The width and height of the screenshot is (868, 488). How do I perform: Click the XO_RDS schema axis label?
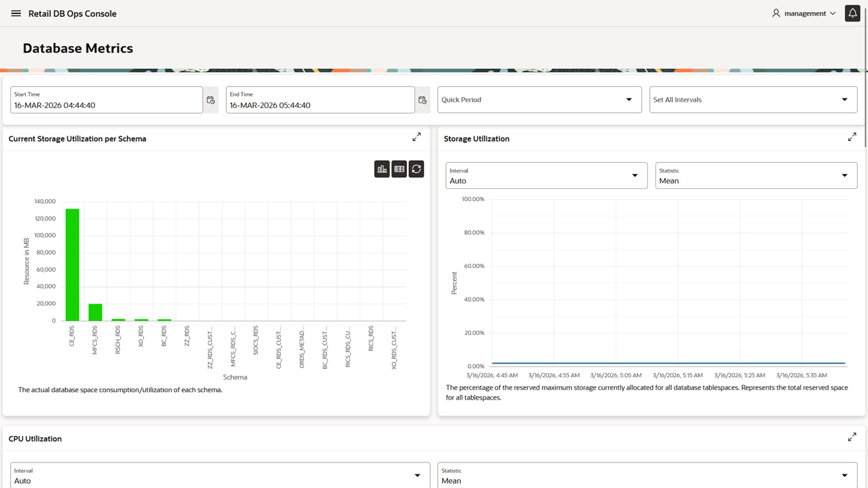(x=141, y=336)
